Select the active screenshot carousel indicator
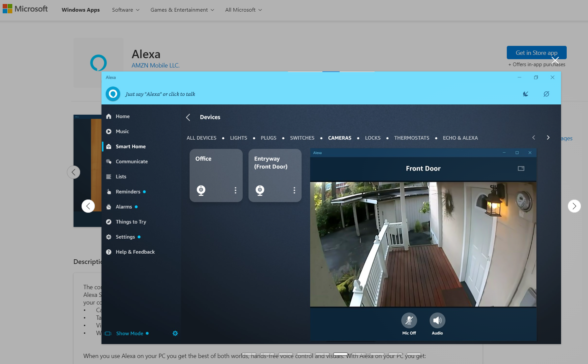Viewport: 588px width, 364px height. 340,354
